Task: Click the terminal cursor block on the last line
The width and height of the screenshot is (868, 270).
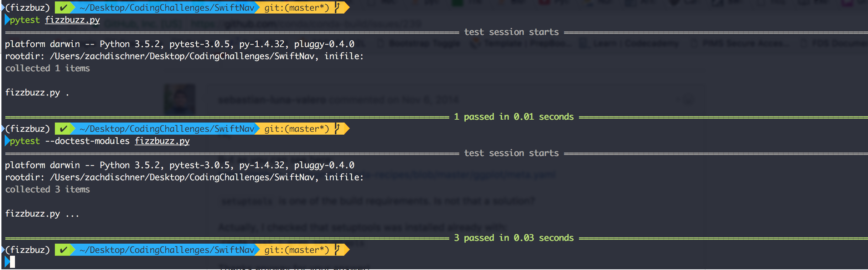Action: pos(12,262)
